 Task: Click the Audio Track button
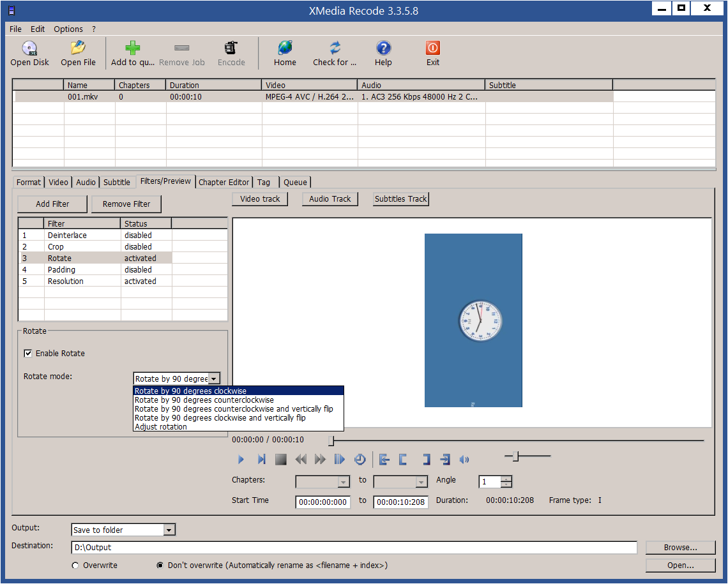pos(330,199)
